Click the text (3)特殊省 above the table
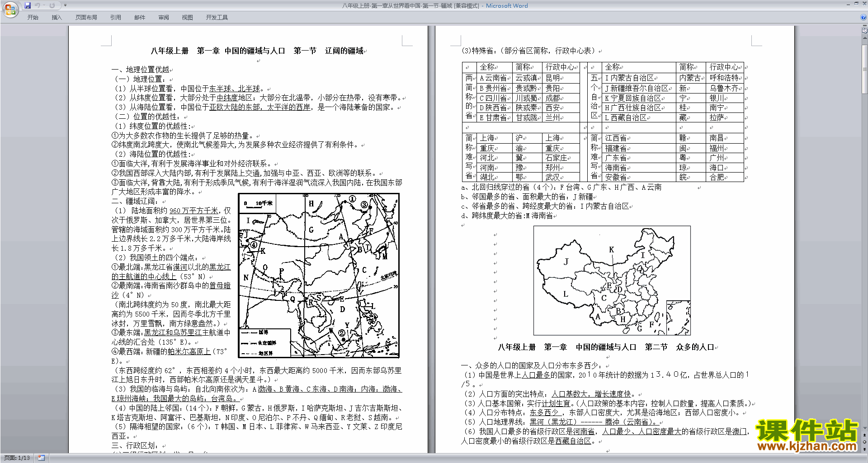 (479, 51)
